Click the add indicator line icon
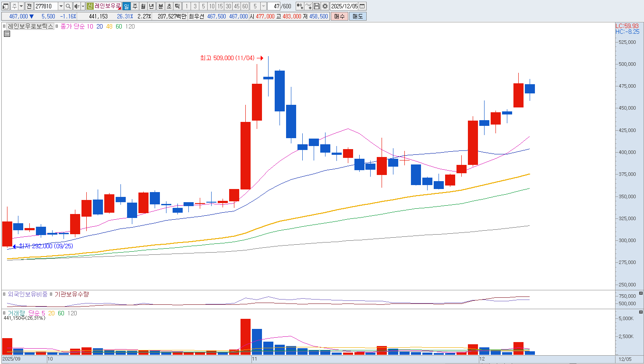Viewport: 644px width, 364px height. click(308, 6)
